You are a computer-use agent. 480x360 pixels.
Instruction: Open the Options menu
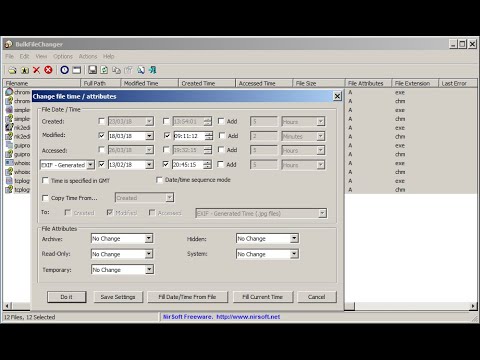pos(63,56)
